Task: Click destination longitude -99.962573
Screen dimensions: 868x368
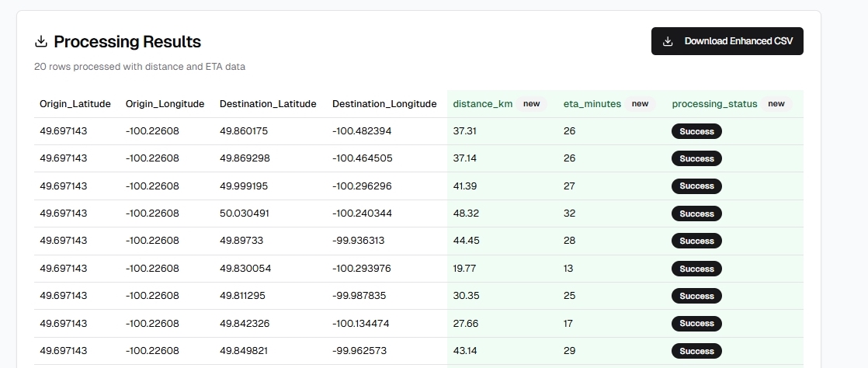Action: pyautogui.click(x=359, y=351)
